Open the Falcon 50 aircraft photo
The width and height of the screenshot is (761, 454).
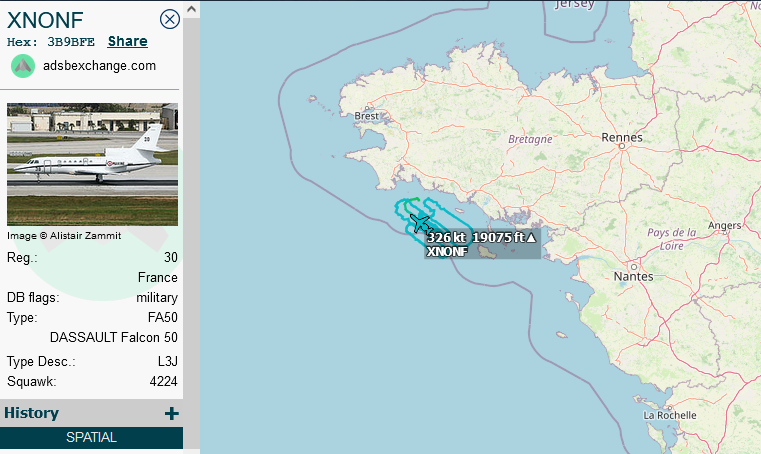(92, 164)
